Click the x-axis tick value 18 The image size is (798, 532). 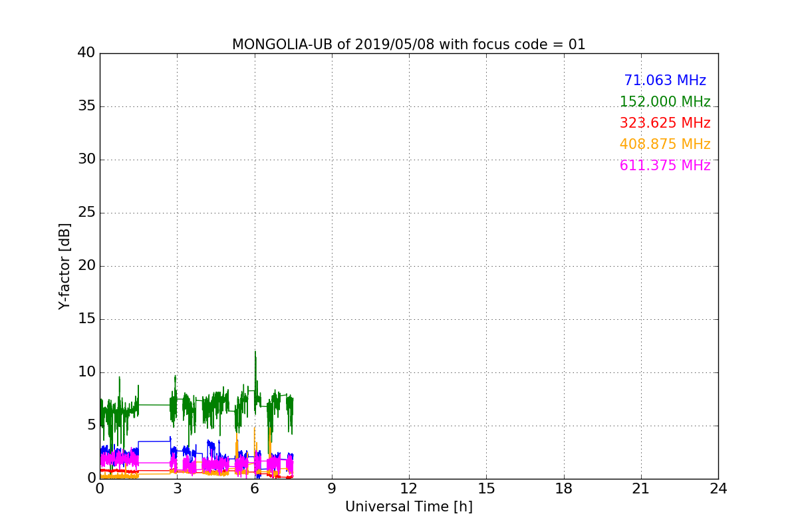[564, 489]
